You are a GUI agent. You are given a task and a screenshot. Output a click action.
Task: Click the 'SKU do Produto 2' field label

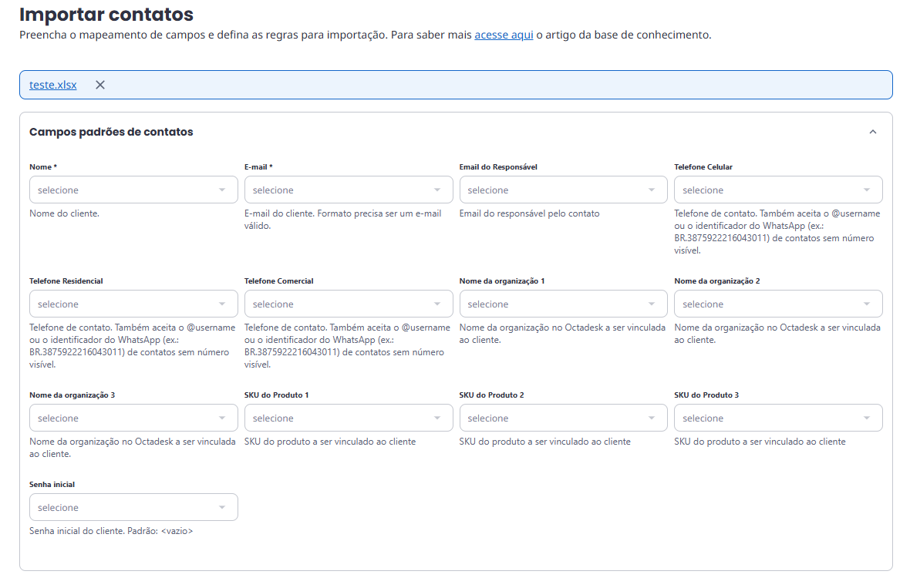(x=491, y=395)
